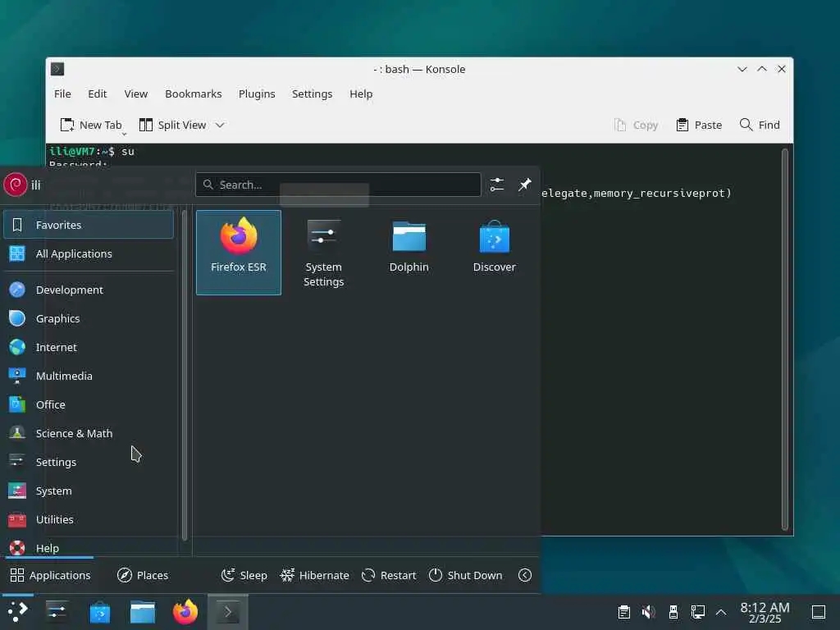
Task: Open the network tray icon
Action: point(698,612)
